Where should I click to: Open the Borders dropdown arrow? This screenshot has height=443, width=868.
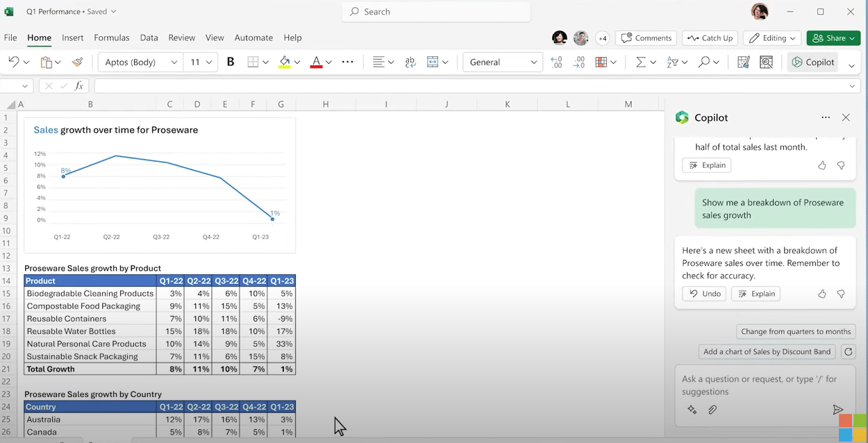coord(265,62)
